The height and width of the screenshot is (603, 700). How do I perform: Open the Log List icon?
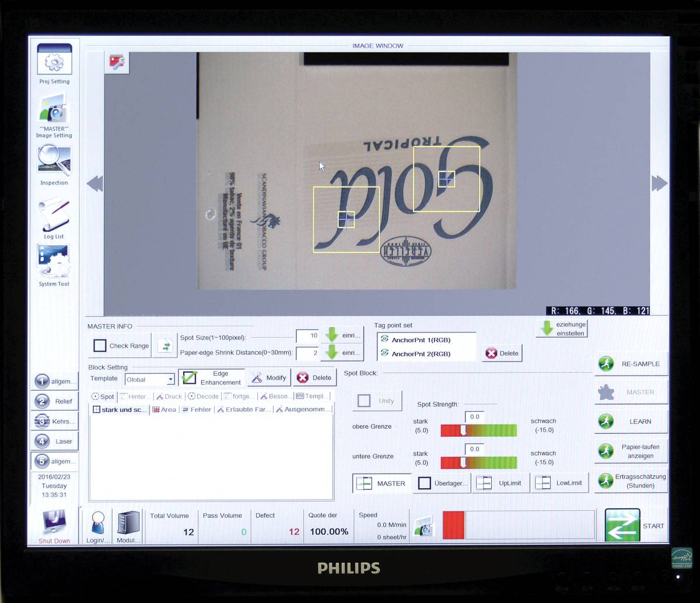[54, 213]
